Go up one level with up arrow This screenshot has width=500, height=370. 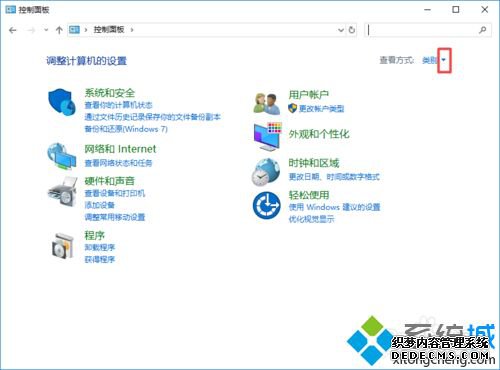coord(59,30)
